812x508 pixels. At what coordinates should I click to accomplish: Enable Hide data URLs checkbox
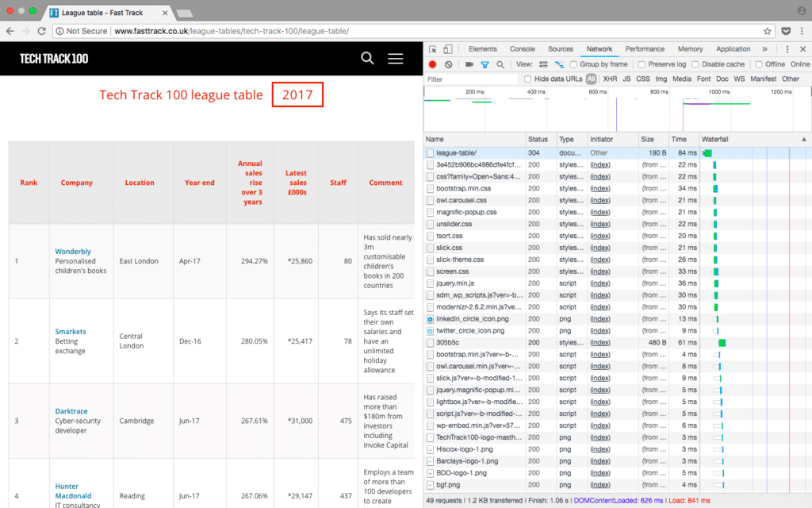(x=527, y=79)
